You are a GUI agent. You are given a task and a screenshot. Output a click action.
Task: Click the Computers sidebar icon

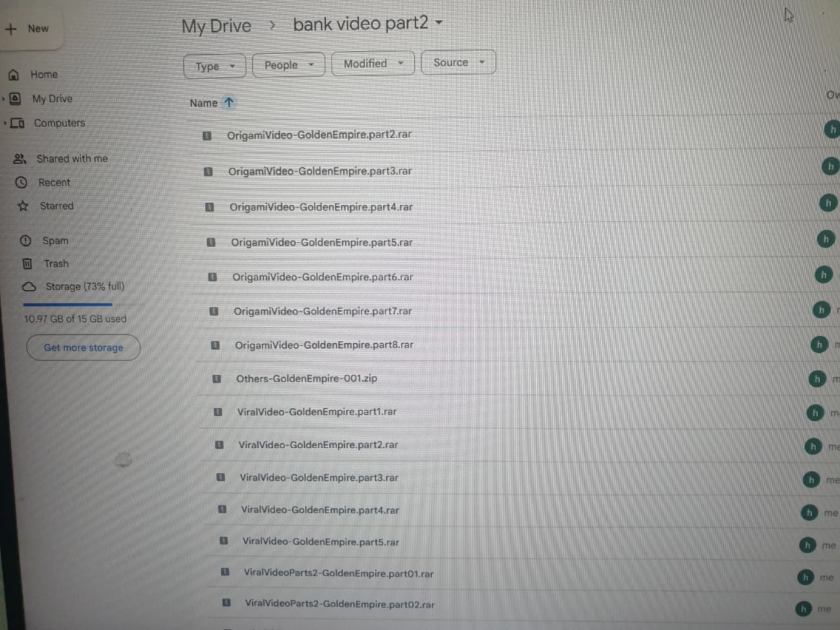[18, 123]
